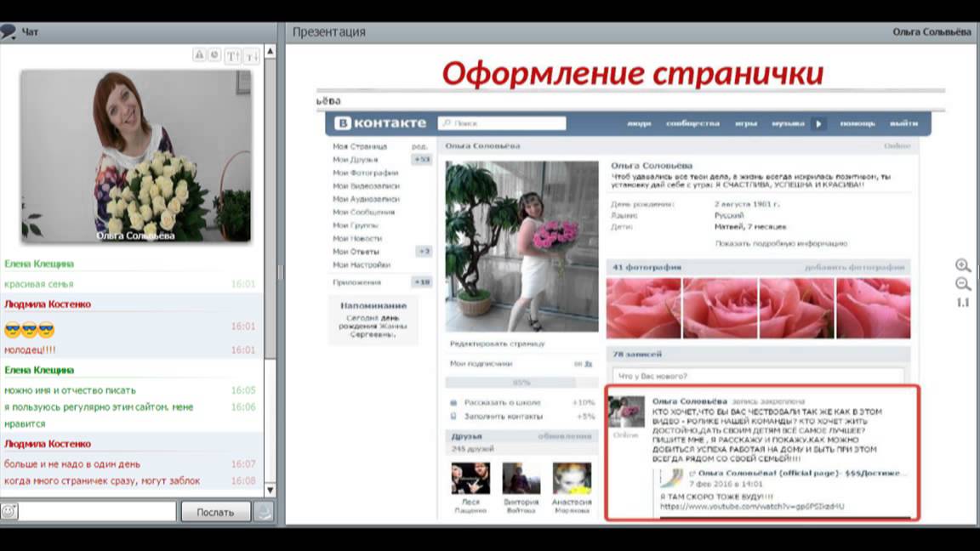Open люди in VK top menu

(x=639, y=123)
